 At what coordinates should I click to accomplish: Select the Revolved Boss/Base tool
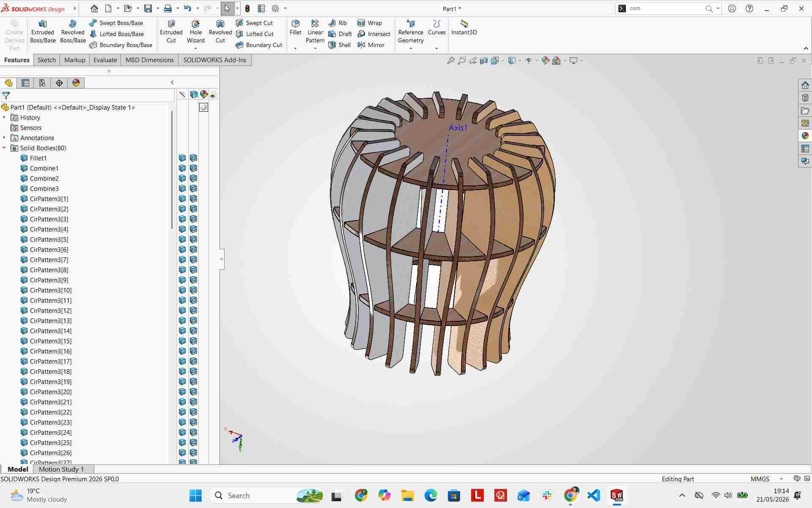pyautogui.click(x=73, y=31)
